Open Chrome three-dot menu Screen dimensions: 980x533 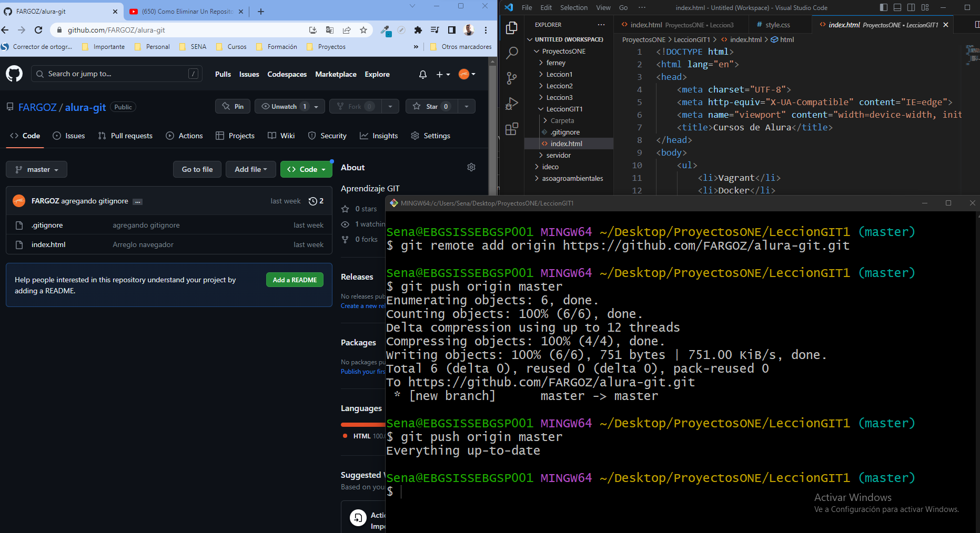[486, 30]
